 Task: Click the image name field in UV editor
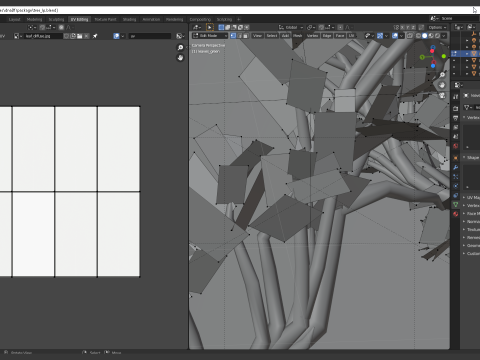(43, 36)
